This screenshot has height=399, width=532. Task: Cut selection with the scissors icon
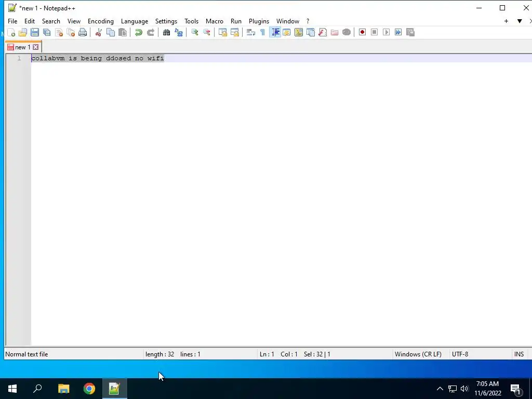coord(98,32)
